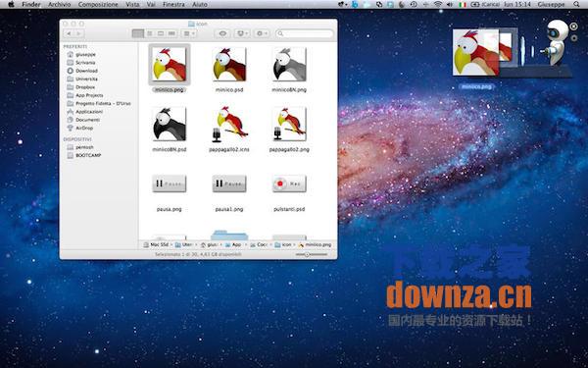This screenshot has height=368, width=588.
Task: Switch to icon view in Finder toolbar
Action: coord(138,33)
